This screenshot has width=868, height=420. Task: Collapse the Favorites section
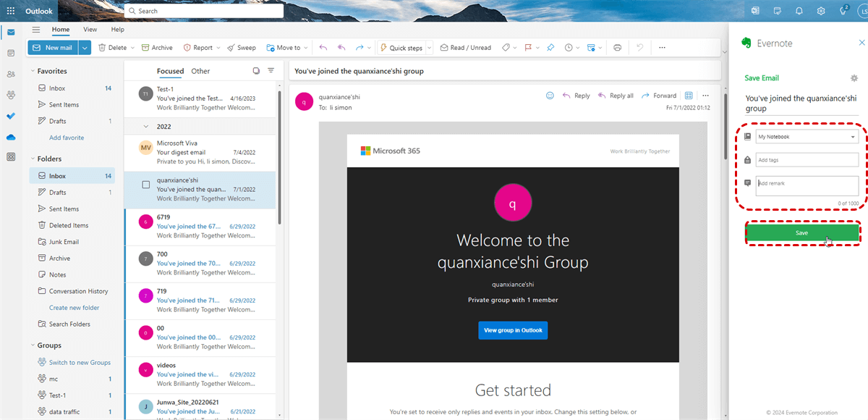click(x=33, y=71)
